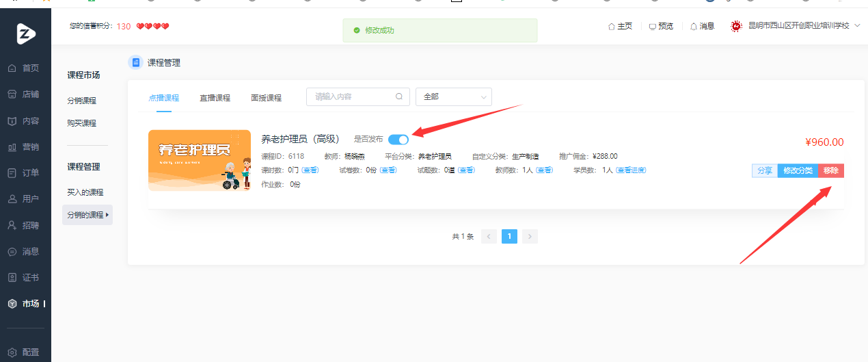Click the 修改成功 success notification
This screenshot has height=362, width=868.
pyautogui.click(x=439, y=30)
